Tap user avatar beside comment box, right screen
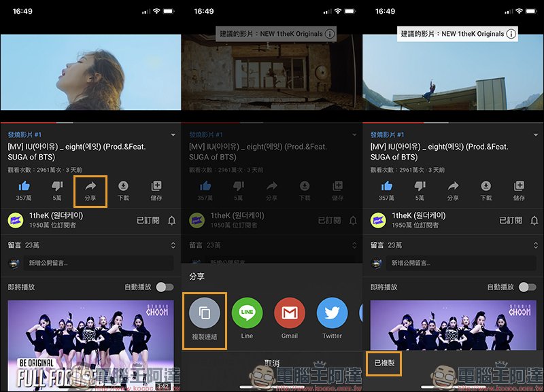This screenshot has width=544, height=392. tap(377, 264)
